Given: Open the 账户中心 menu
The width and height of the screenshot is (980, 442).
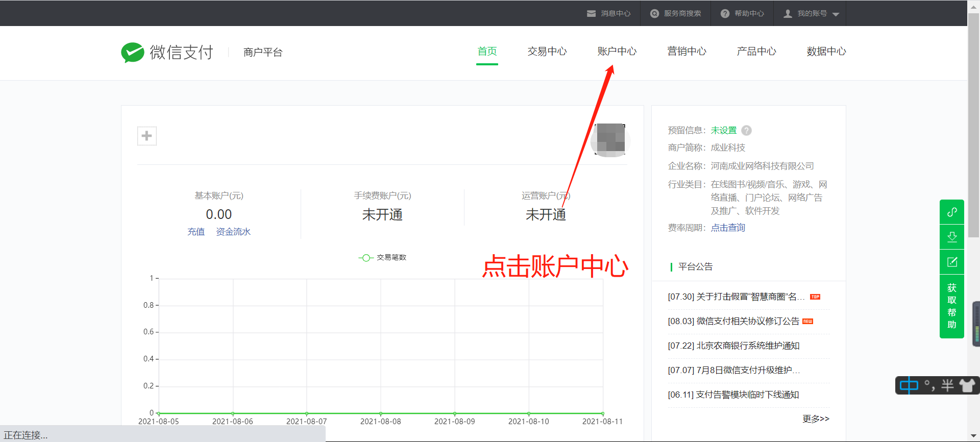Looking at the screenshot, I should pyautogui.click(x=617, y=51).
